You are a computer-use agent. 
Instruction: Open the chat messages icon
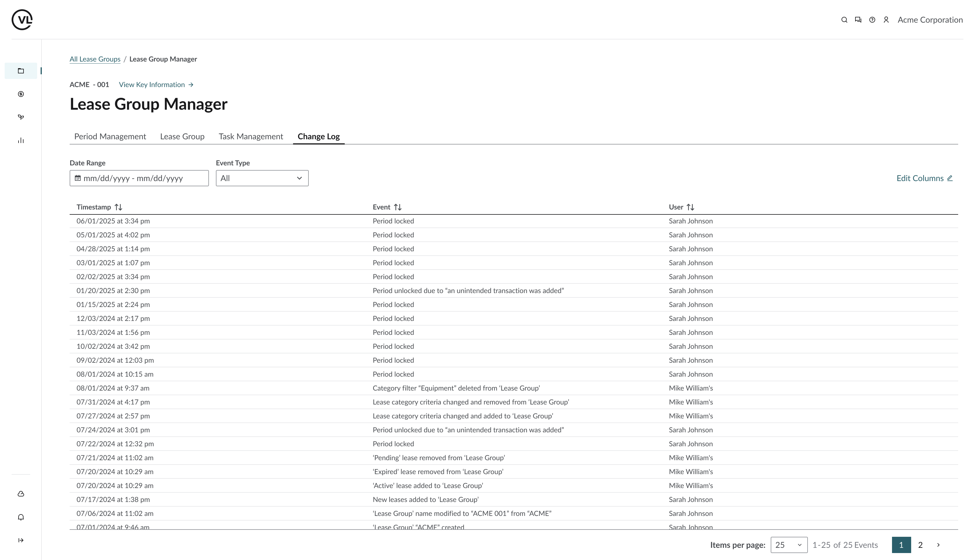click(x=858, y=20)
